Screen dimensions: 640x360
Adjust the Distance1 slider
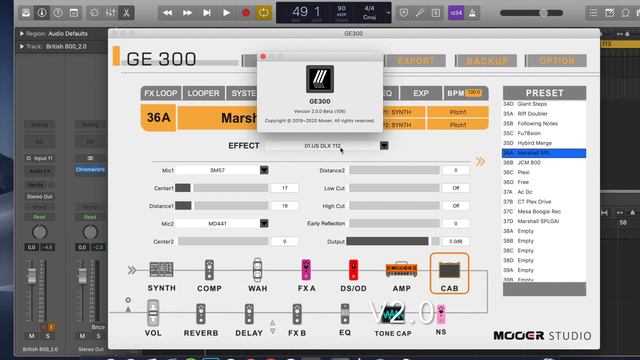pyautogui.click(x=223, y=206)
